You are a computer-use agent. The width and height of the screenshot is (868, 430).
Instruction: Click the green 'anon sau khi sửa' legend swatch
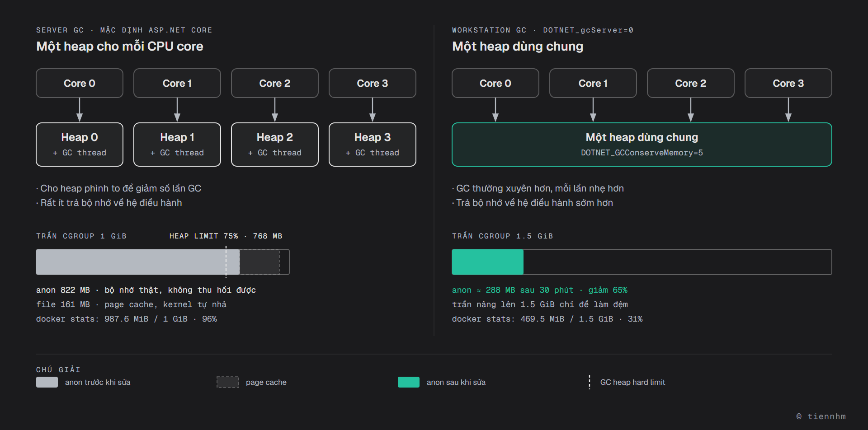click(x=409, y=382)
